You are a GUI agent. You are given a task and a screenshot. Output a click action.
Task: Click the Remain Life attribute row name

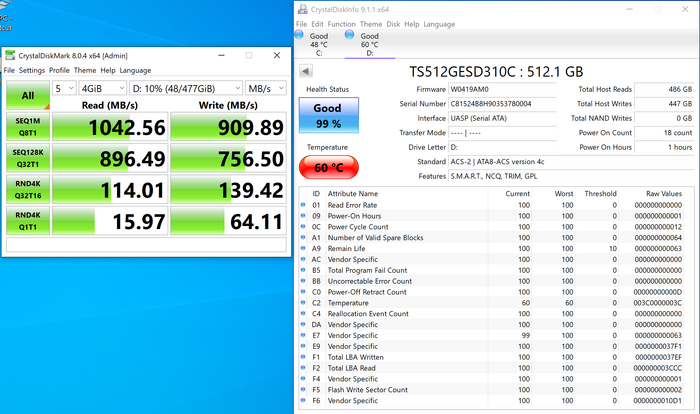click(346, 248)
